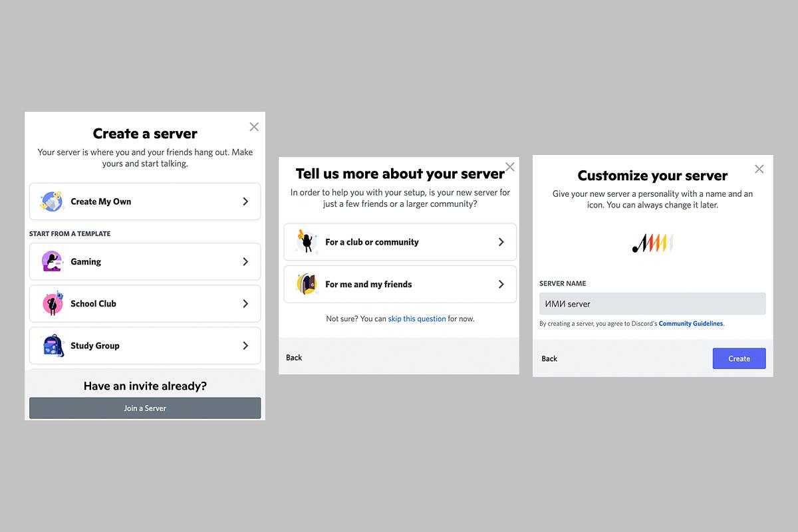Open the School Club row chevron

tap(245, 303)
